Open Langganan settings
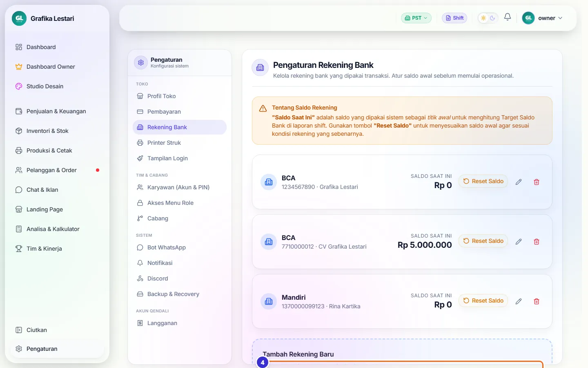The image size is (588, 368). pos(180,323)
